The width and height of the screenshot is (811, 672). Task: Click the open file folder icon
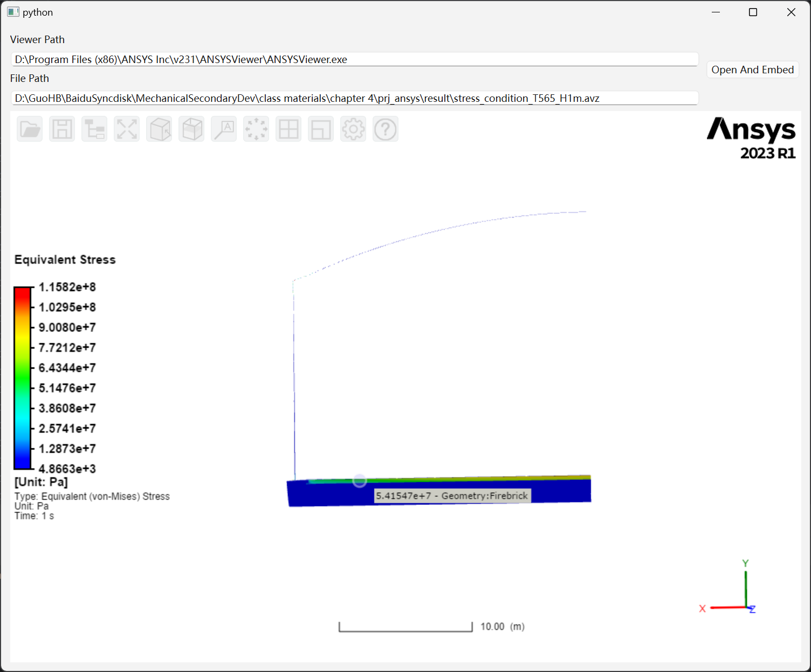pyautogui.click(x=30, y=129)
